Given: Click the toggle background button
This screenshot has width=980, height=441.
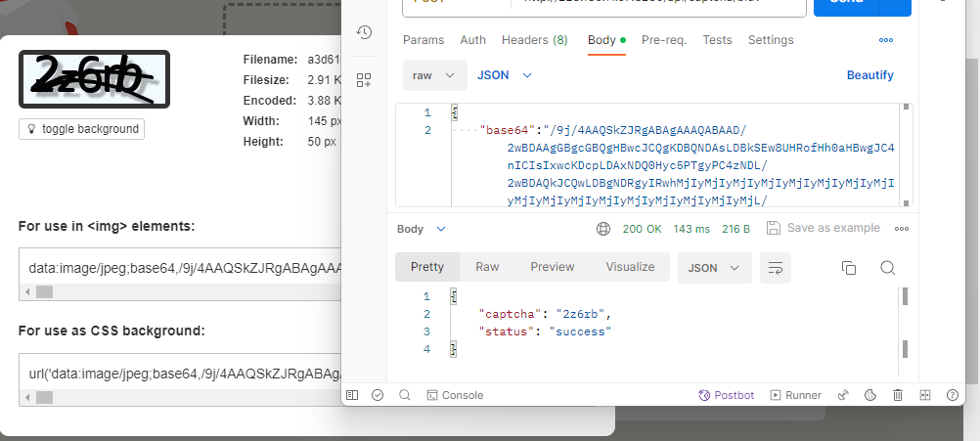Looking at the screenshot, I should pyautogui.click(x=82, y=129).
